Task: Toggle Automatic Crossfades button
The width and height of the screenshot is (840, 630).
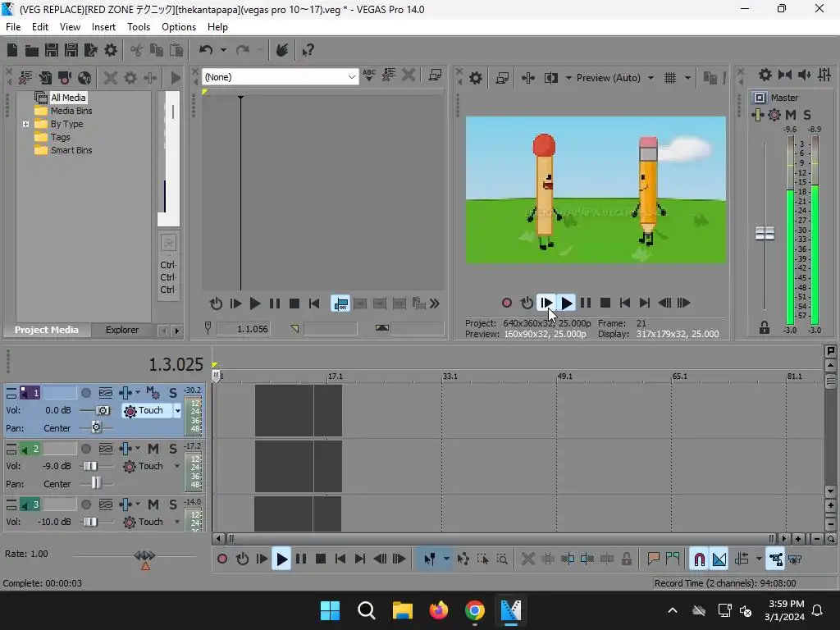Action: 719,559
